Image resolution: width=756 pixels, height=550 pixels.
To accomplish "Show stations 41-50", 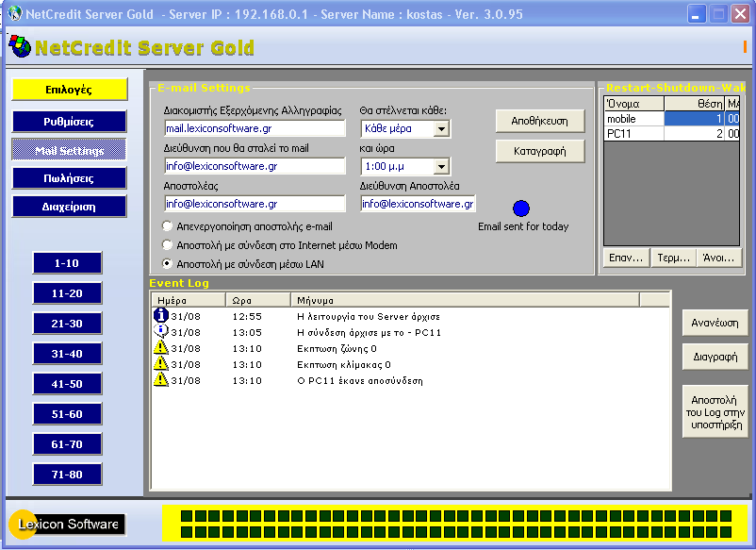I will [x=67, y=384].
